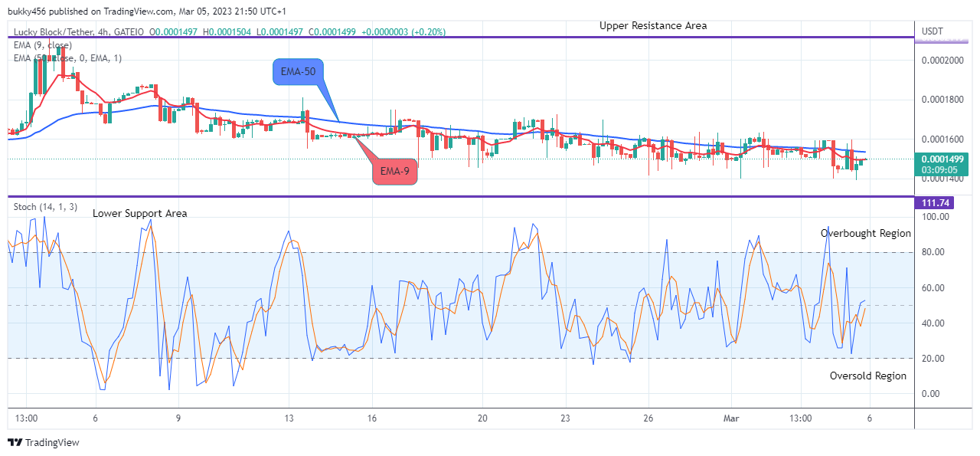Image resolution: width=980 pixels, height=456 pixels.
Task: Click the 100.00 stochastic axis label
Action: (935, 217)
